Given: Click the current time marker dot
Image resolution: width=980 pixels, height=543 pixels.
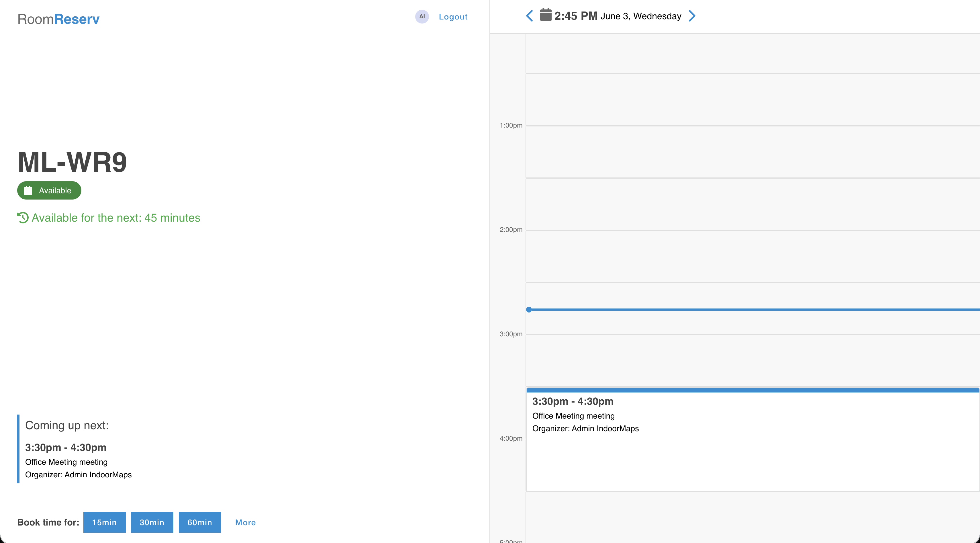Looking at the screenshot, I should tap(529, 309).
